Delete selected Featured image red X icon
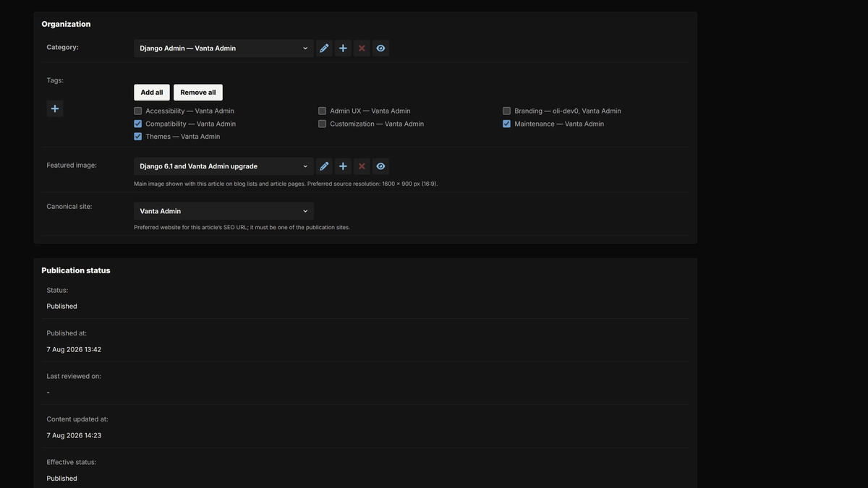Image resolution: width=868 pixels, height=488 pixels. point(362,166)
